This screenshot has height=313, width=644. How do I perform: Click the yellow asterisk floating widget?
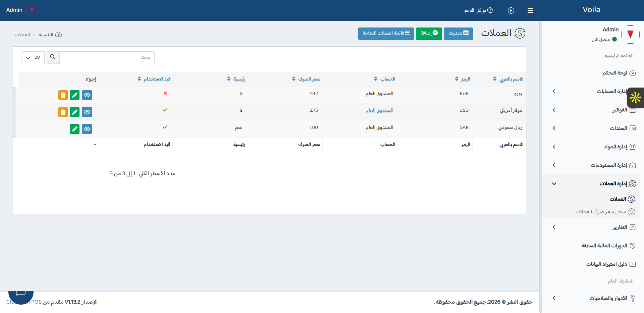636,98
